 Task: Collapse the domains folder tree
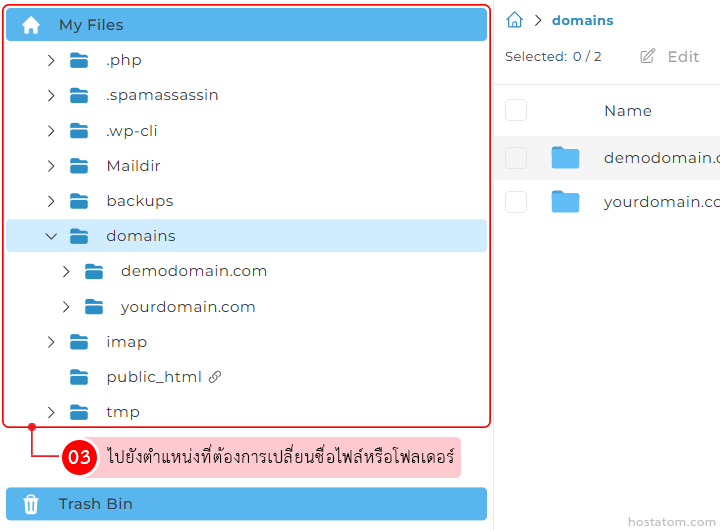(x=51, y=236)
